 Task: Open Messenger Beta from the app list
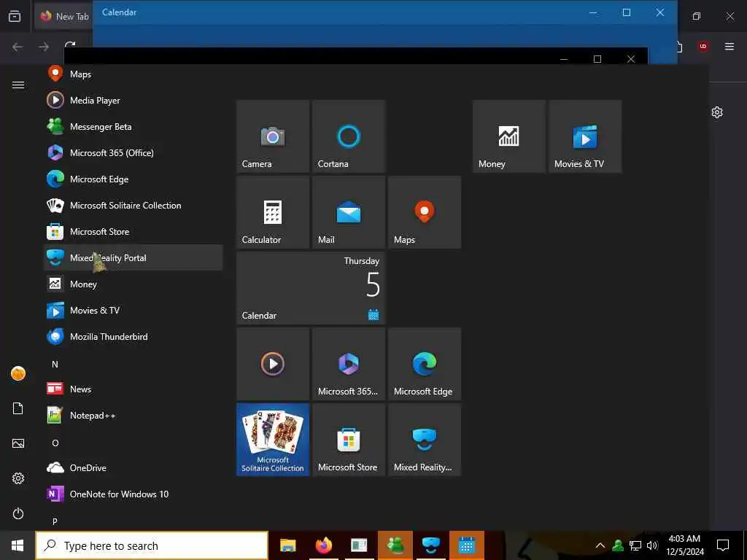133,127
